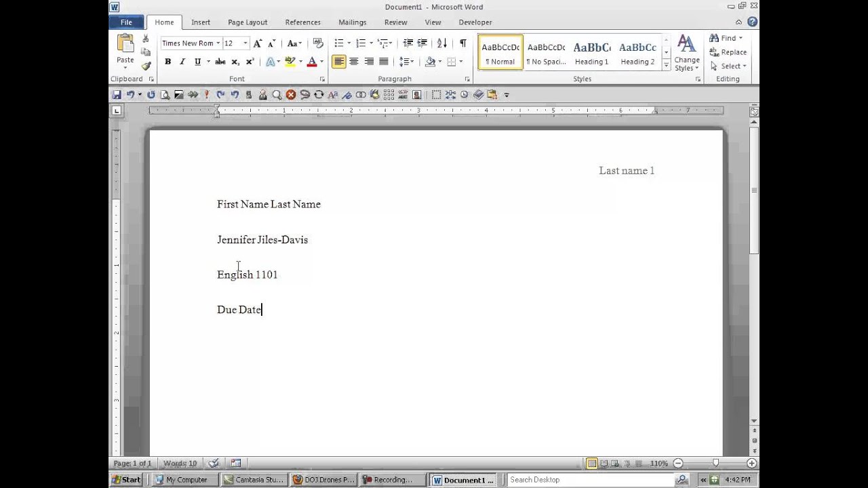The height and width of the screenshot is (488, 868).
Task: Apply center alignment to the paragraph
Action: [354, 62]
